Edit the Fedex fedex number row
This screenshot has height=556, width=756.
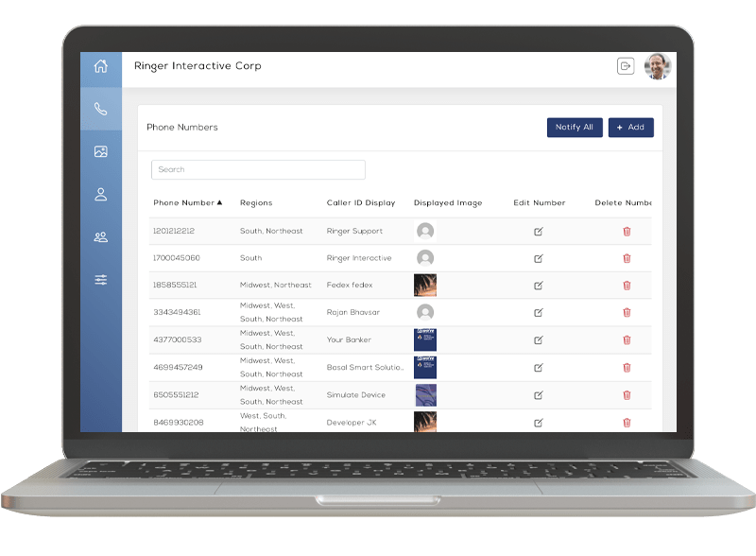539,286
